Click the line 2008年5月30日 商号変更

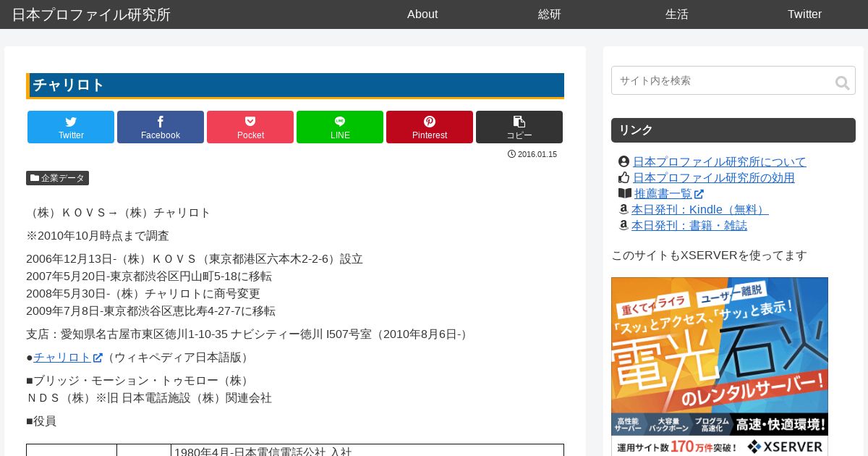coord(143,294)
